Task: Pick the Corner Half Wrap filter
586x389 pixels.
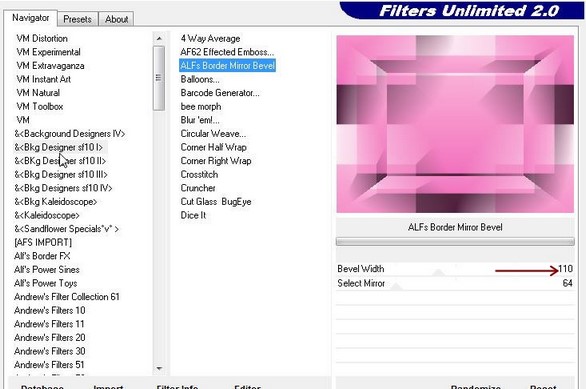Action: pyautogui.click(x=213, y=147)
